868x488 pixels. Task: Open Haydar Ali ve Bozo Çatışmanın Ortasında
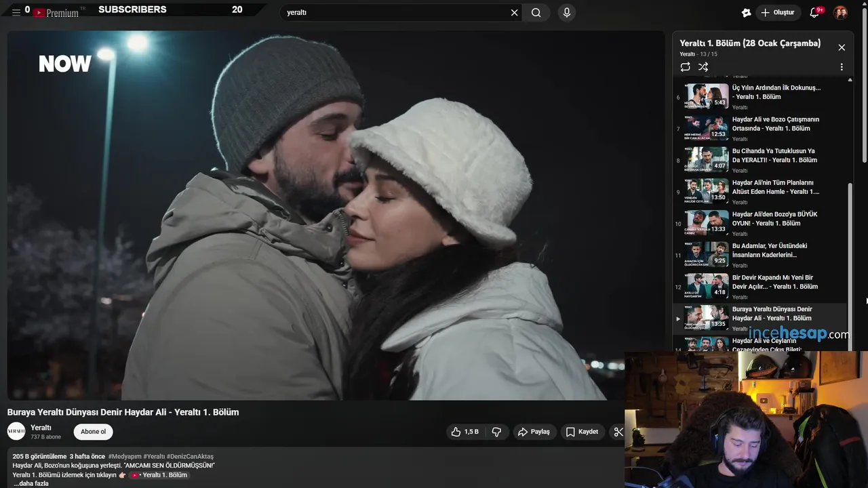[x=759, y=128]
